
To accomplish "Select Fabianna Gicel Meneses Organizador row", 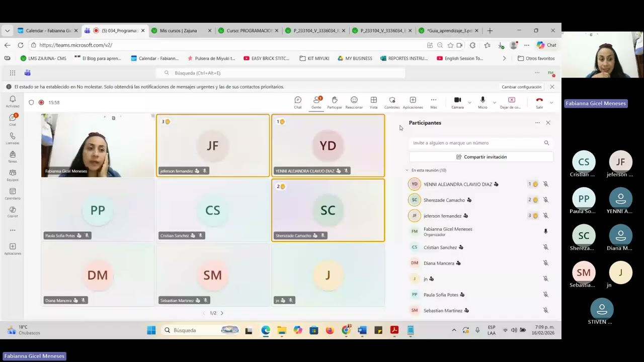I will pyautogui.click(x=480, y=231).
